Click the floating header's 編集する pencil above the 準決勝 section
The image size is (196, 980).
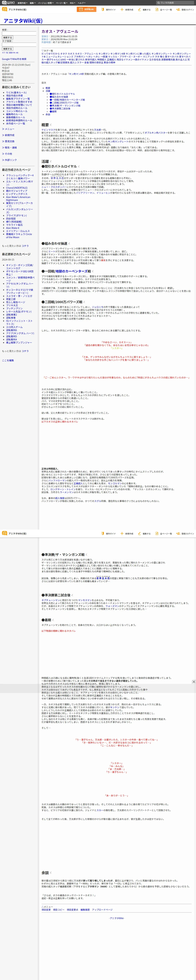(139, 533)
